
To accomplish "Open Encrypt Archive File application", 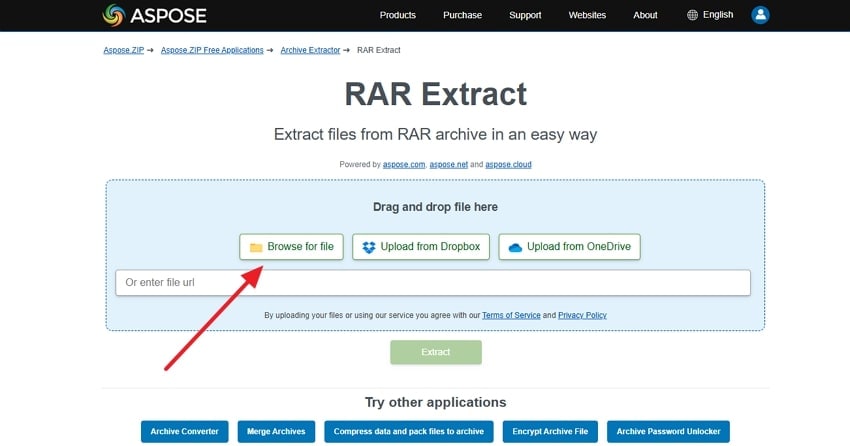I will (x=550, y=431).
